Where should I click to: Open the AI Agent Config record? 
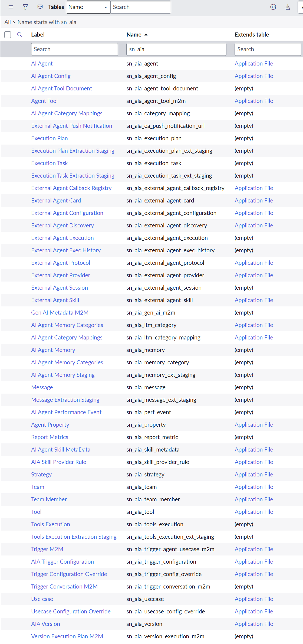51,76
